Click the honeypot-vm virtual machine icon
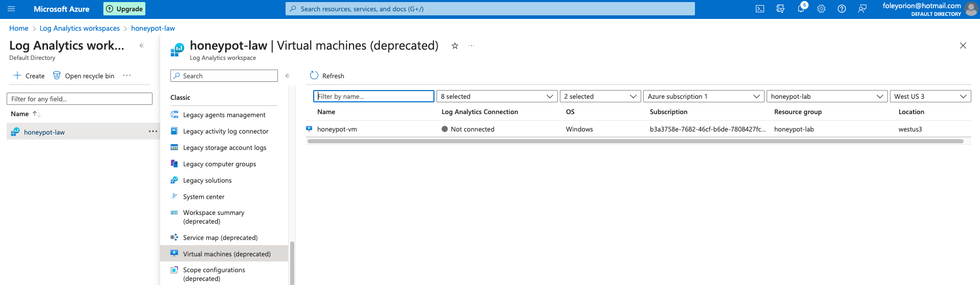This screenshot has height=285, width=980. click(x=309, y=129)
